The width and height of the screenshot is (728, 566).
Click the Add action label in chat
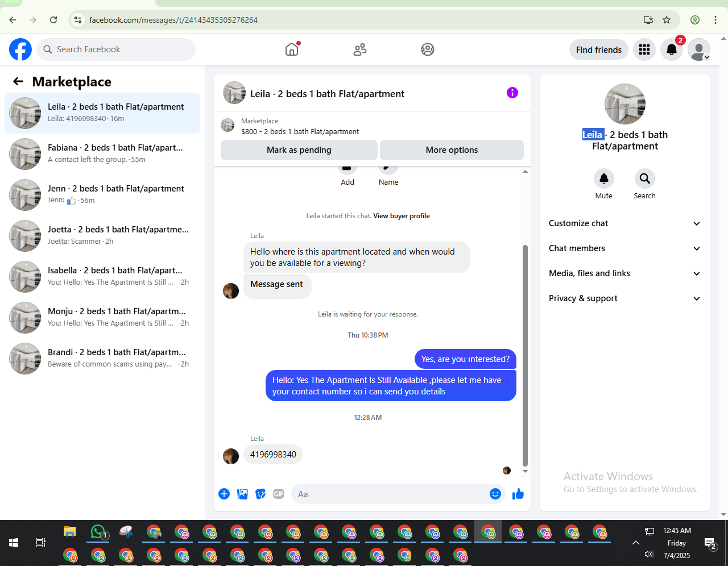coord(348,182)
